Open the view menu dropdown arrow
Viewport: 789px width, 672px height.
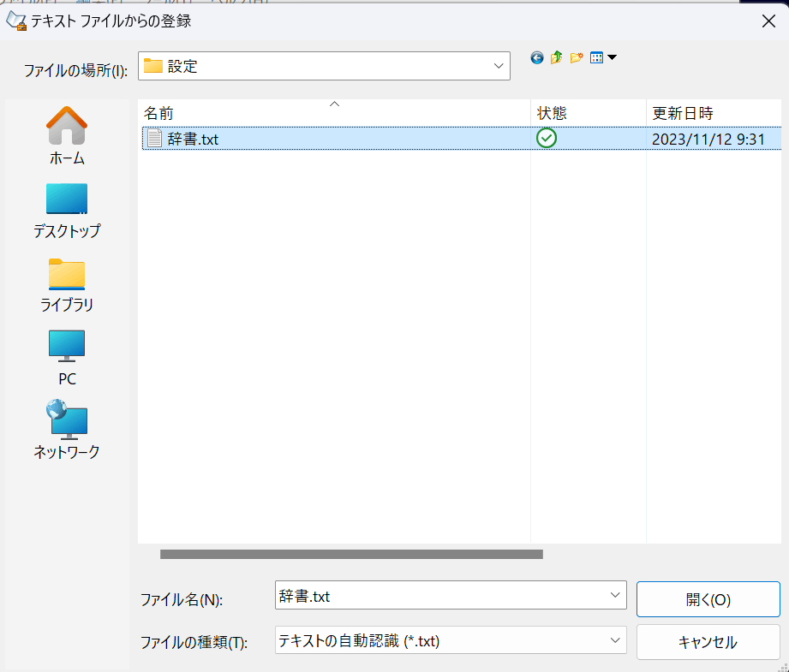tap(612, 57)
